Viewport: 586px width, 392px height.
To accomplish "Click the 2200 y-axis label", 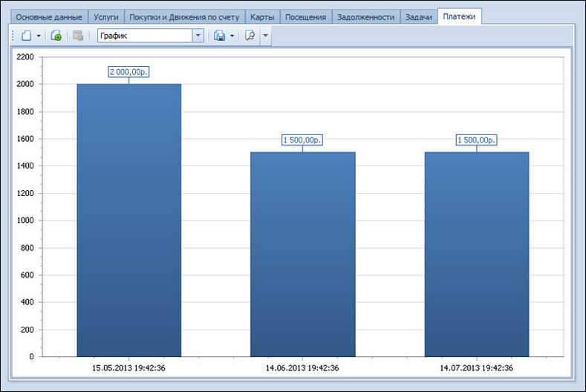I will point(25,57).
